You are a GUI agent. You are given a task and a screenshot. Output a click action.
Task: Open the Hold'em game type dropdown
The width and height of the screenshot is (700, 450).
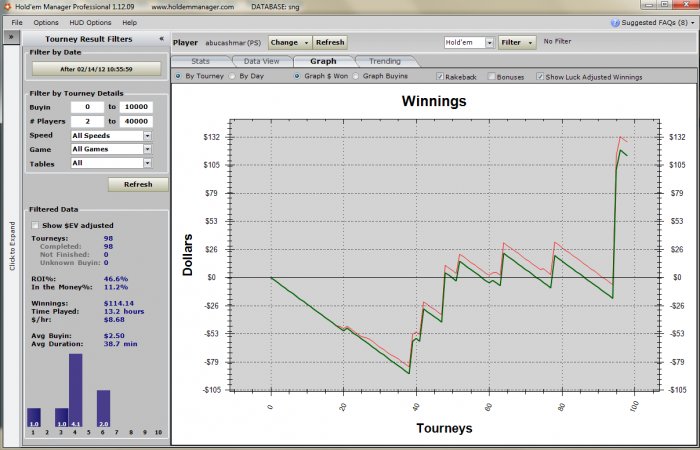pos(469,42)
